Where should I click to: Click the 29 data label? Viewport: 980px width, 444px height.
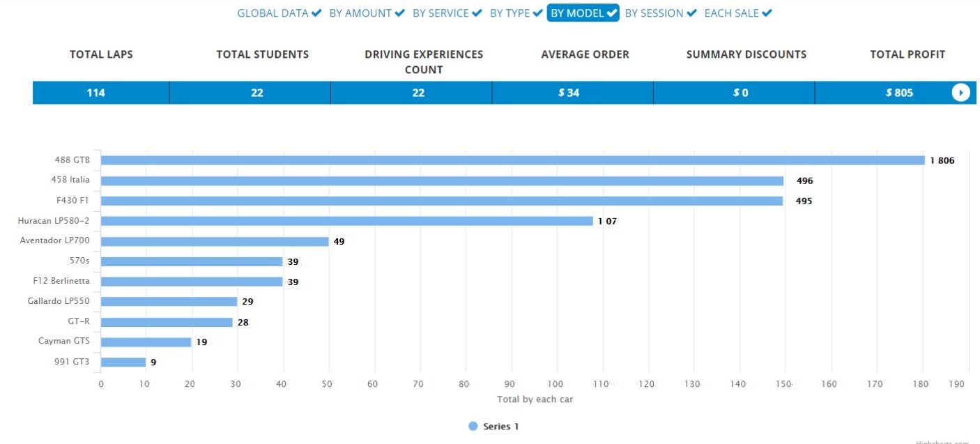(247, 302)
